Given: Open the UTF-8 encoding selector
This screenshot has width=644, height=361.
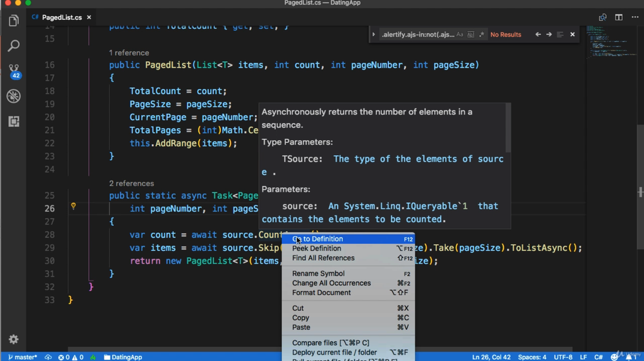Looking at the screenshot, I should point(563,356).
